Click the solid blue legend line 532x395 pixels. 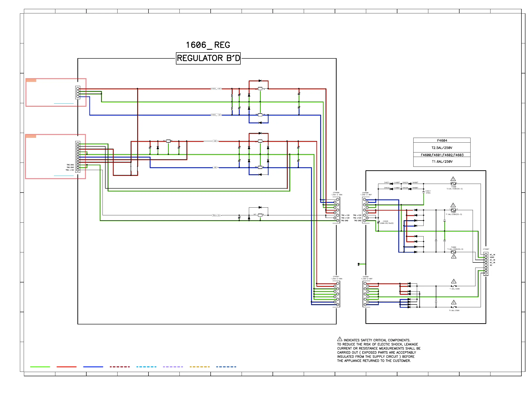click(93, 367)
